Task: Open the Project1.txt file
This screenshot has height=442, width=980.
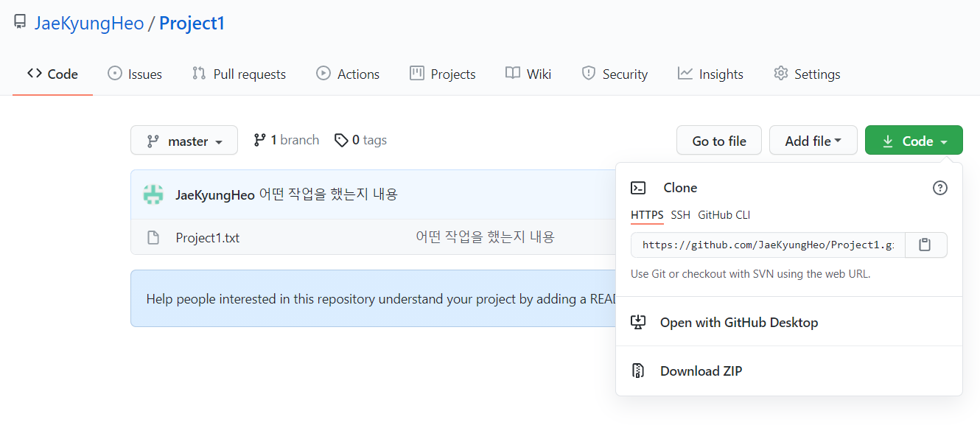Action: coord(207,237)
